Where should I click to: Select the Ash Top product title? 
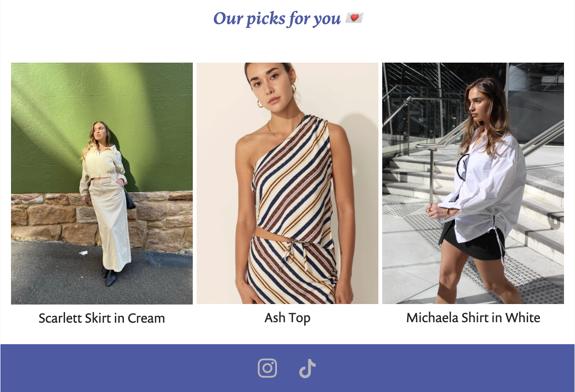click(x=287, y=318)
